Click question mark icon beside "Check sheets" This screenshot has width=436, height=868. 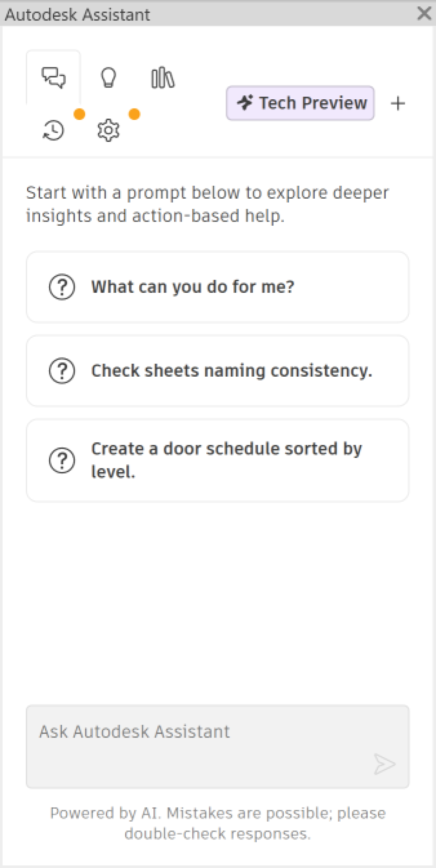click(62, 371)
